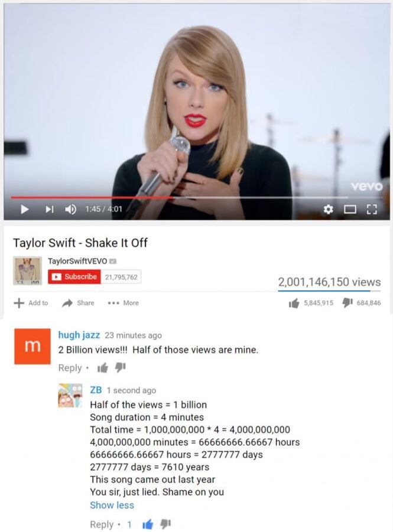The width and height of the screenshot is (393, 532).
Task: Open ZB's profile name link
Action: pos(96,390)
